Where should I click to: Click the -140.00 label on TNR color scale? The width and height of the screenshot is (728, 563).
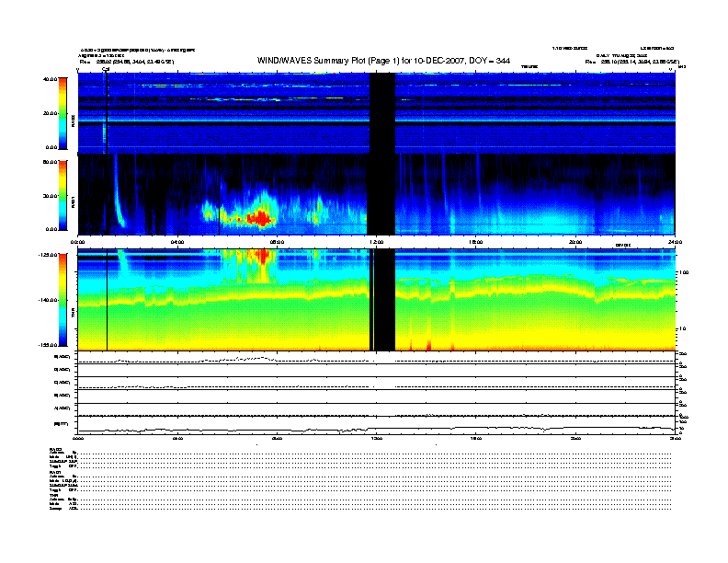click(x=49, y=300)
